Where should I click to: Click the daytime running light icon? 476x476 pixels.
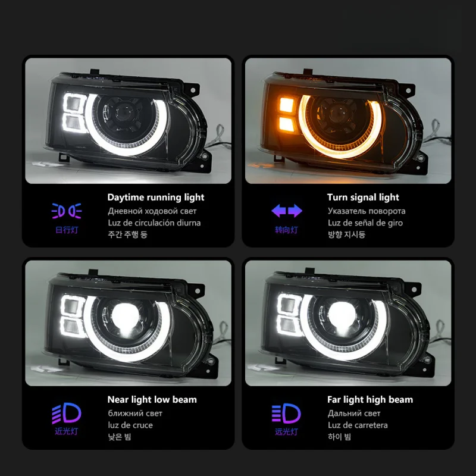(67, 211)
